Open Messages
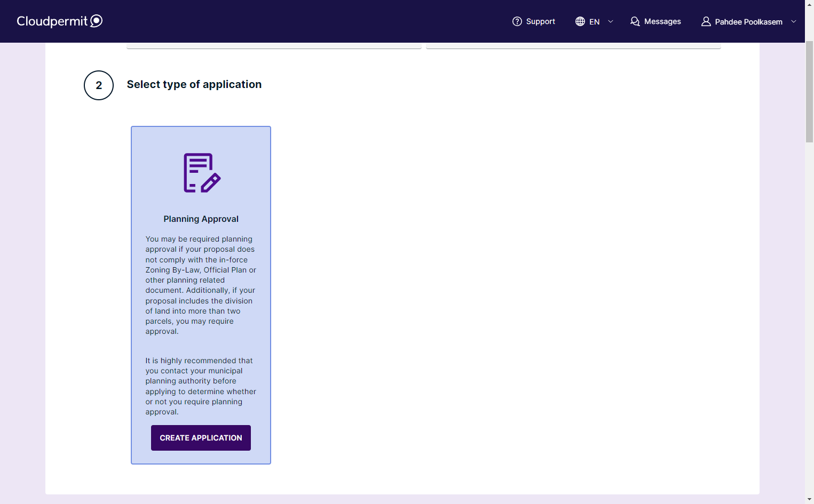This screenshot has height=504, width=814. 655,21
